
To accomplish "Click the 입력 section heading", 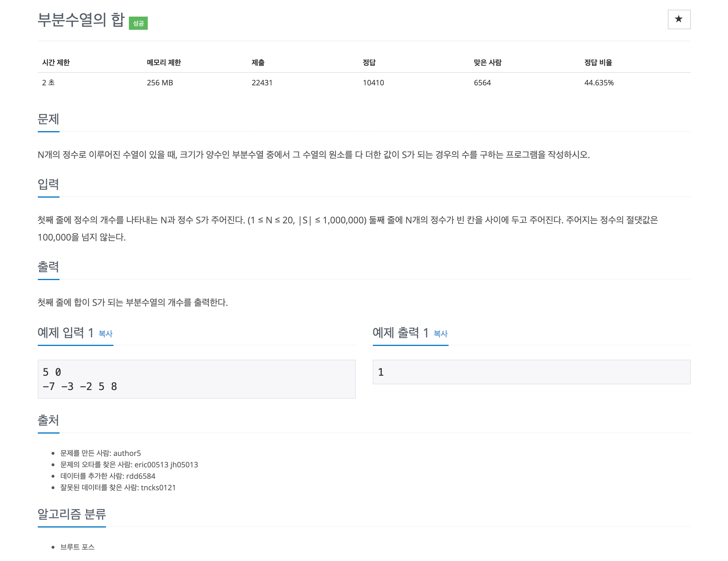I will coord(48,184).
